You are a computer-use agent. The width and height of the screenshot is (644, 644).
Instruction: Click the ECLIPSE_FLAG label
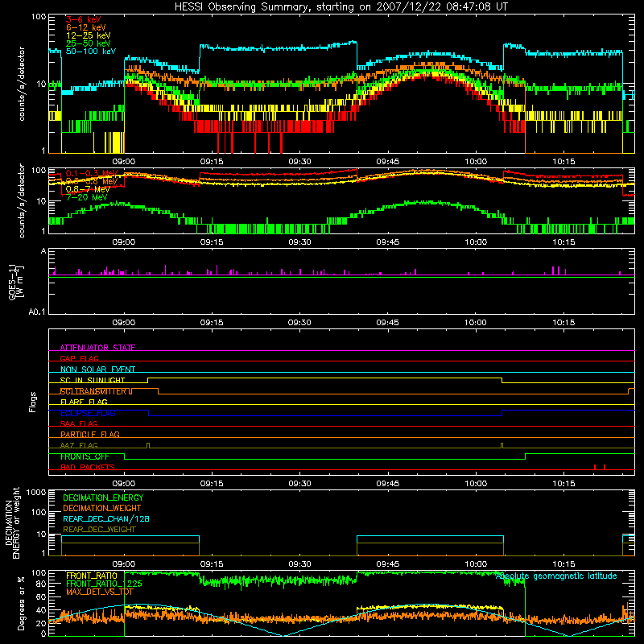(88, 413)
